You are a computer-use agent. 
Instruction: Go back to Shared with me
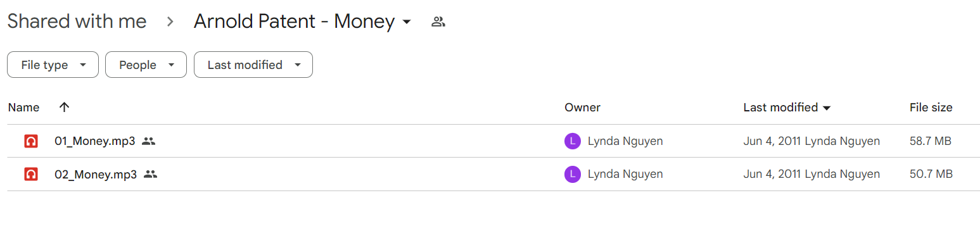click(77, 22)
